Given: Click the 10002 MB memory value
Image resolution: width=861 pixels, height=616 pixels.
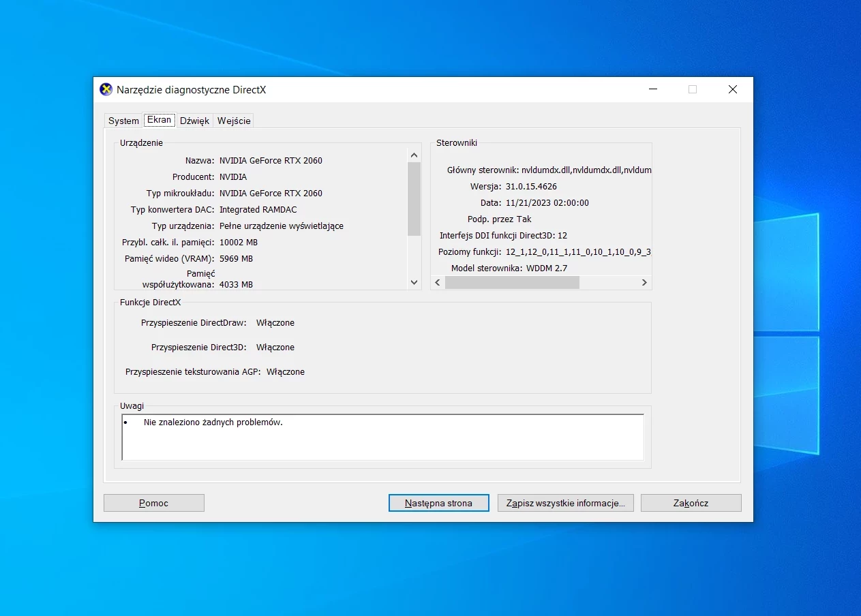Looking at the screenshot, I should [239, 243].
